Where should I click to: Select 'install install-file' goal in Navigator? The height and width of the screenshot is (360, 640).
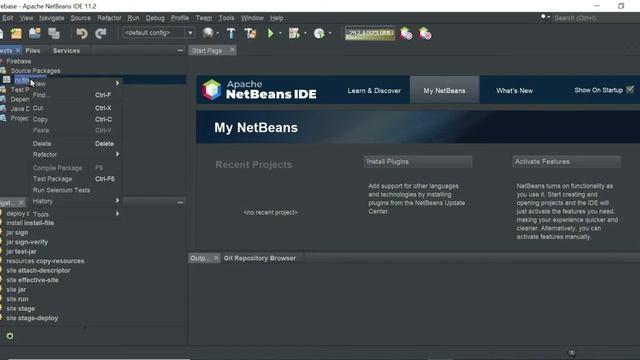click(30, 223)
